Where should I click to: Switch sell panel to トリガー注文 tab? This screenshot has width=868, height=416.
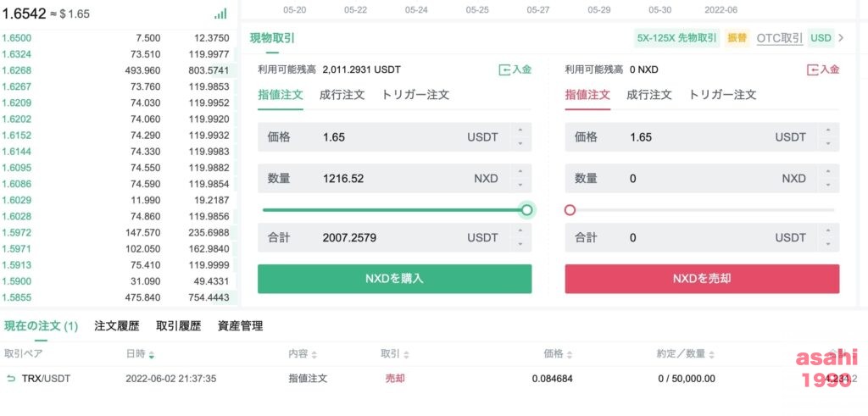(722, 95)
